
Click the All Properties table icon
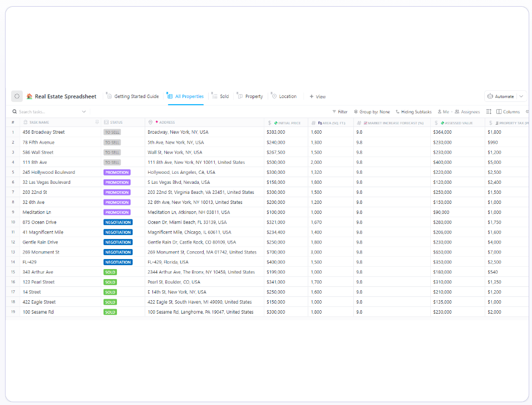click(170, 96)
